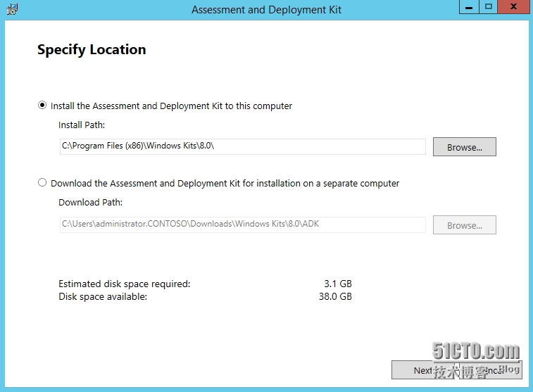Click the Specify Location heading
533x392 pixels.
pos(92,49)
